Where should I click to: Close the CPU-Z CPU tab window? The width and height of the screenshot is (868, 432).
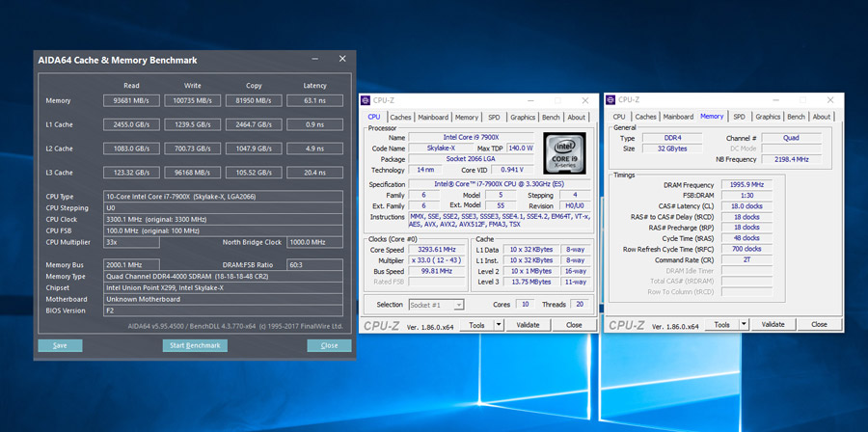pyautogui.click(x=585, y=100)
